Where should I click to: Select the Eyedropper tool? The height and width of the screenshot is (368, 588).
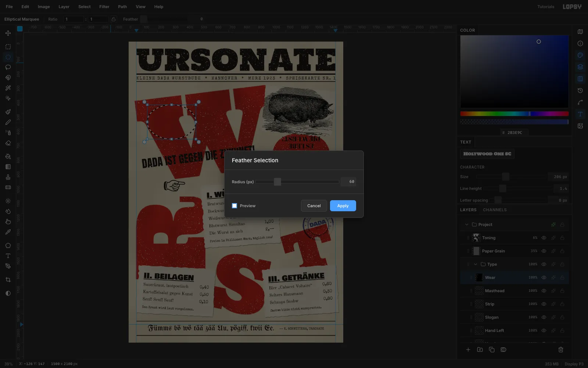tap(8, 232)
